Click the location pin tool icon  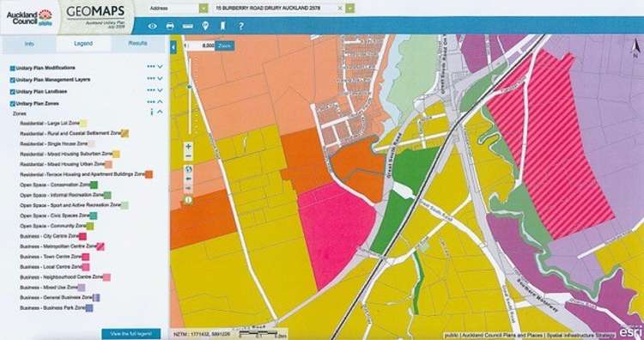point(205,26)
